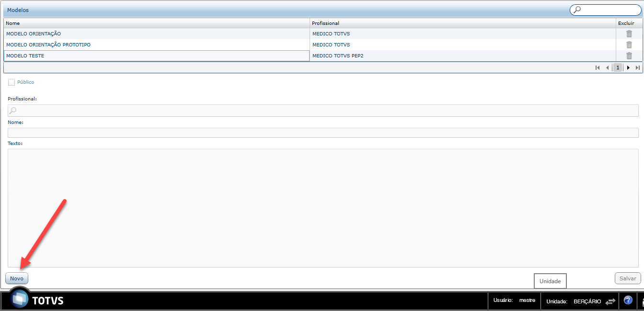Open the help question mark icon
Screen dimensions: 644x311
[x=628, y=300]
